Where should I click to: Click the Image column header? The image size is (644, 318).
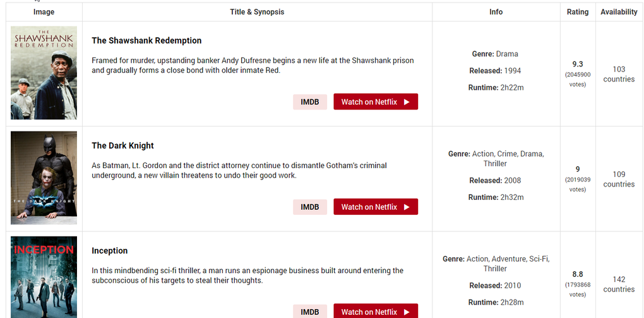point(44,12)
